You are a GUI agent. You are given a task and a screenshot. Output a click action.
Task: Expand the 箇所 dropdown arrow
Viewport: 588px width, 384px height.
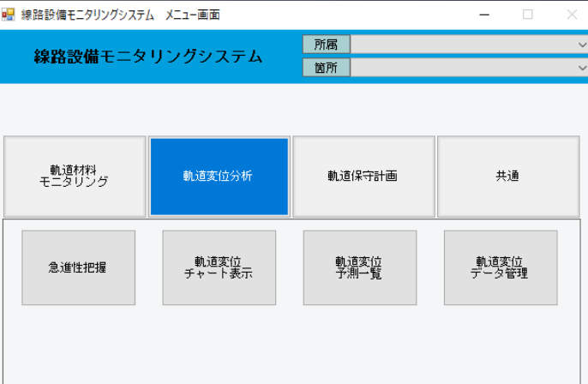tap(582, 68)
